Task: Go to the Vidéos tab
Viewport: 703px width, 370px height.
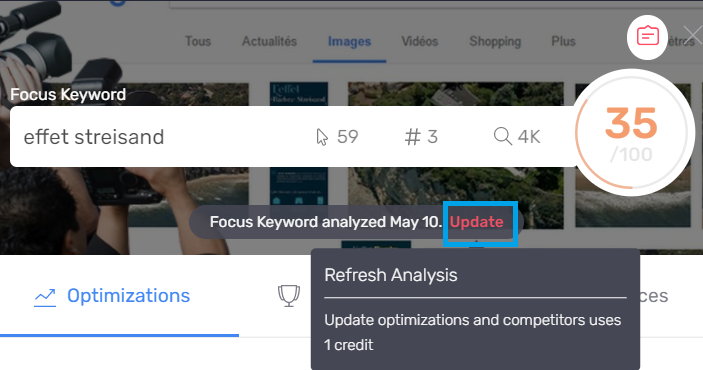Action: tap(420, 41)
